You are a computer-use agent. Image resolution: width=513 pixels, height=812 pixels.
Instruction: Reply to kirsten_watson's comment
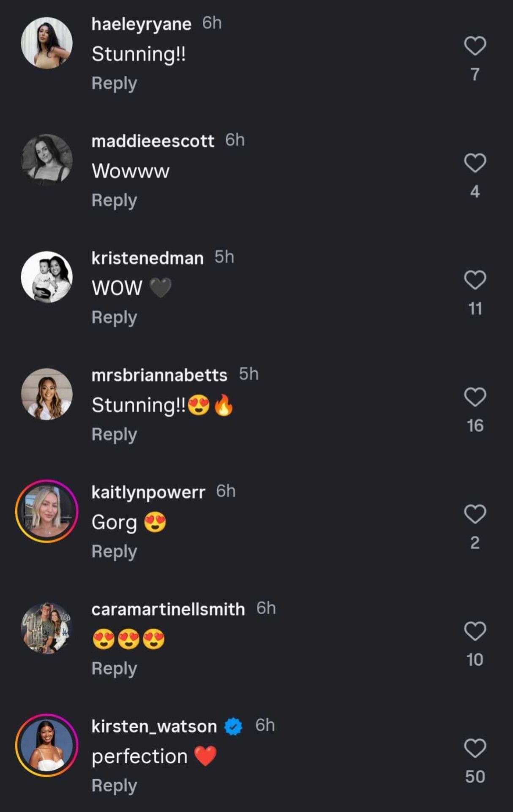(114, 786)
